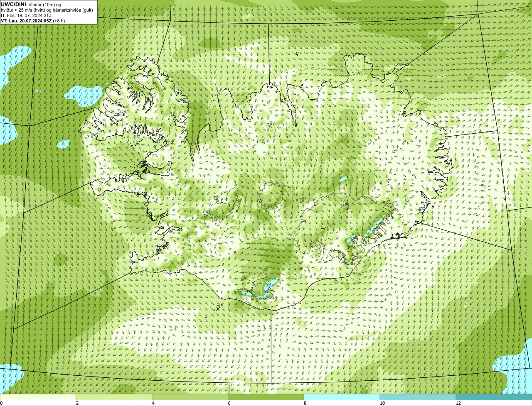Click the scale tick label "0"
The width and height of the screenshot is (532, 406).
pyautogui.click(x=2, y=403)
